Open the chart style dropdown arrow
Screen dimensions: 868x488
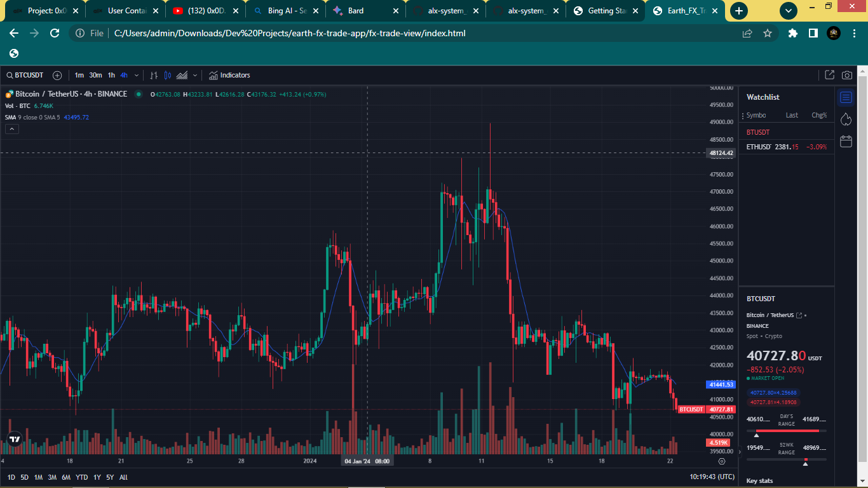coord(194,75)
